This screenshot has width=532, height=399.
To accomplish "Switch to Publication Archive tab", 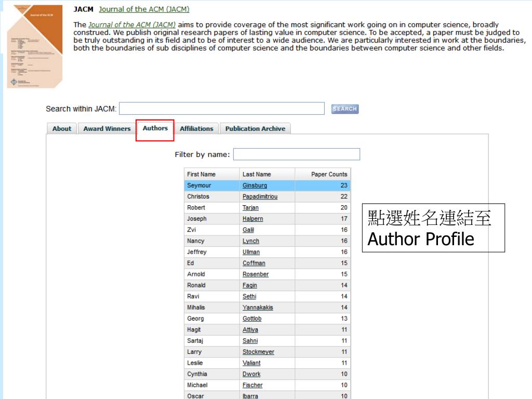I will tap(255, 129).
